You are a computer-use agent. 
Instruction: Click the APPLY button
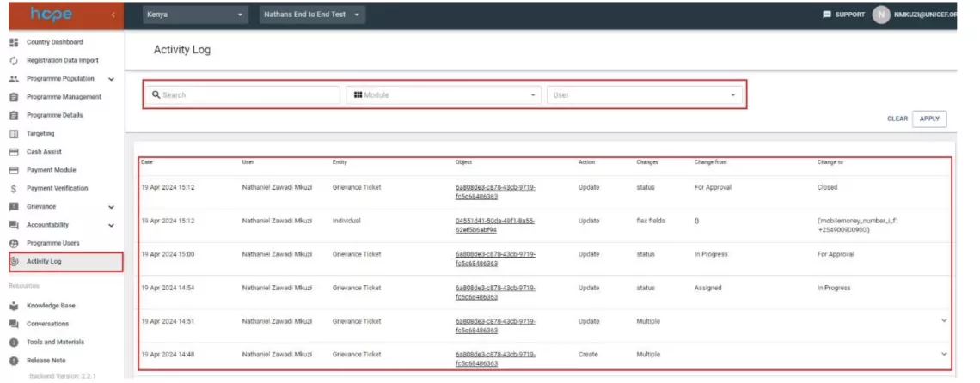click(x=929, y=119)
